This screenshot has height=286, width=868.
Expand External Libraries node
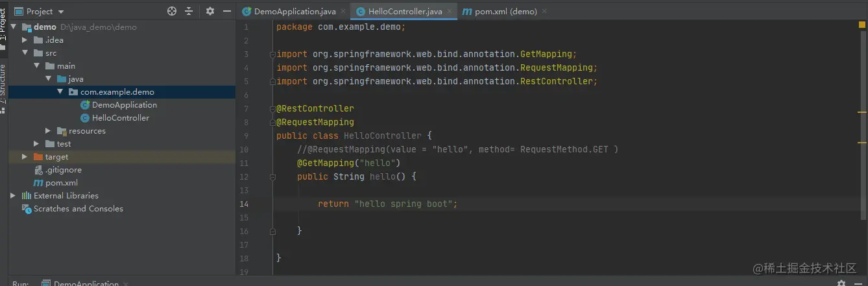click(x=13, y=195)
